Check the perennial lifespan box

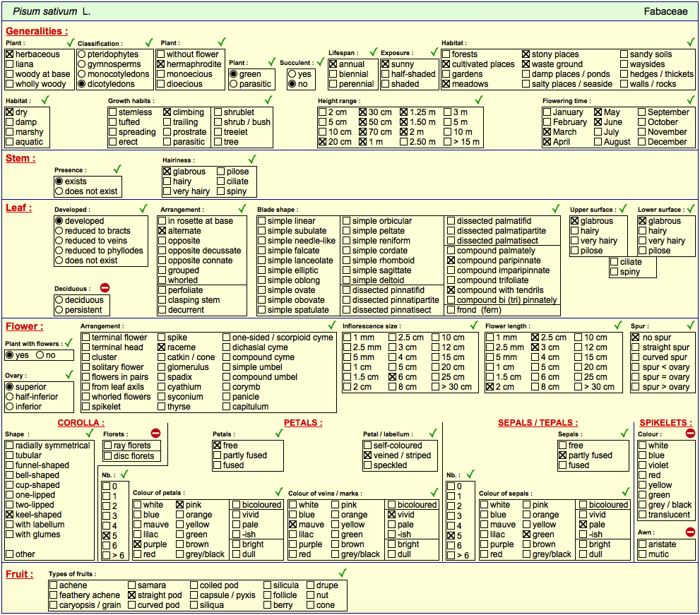333,84
